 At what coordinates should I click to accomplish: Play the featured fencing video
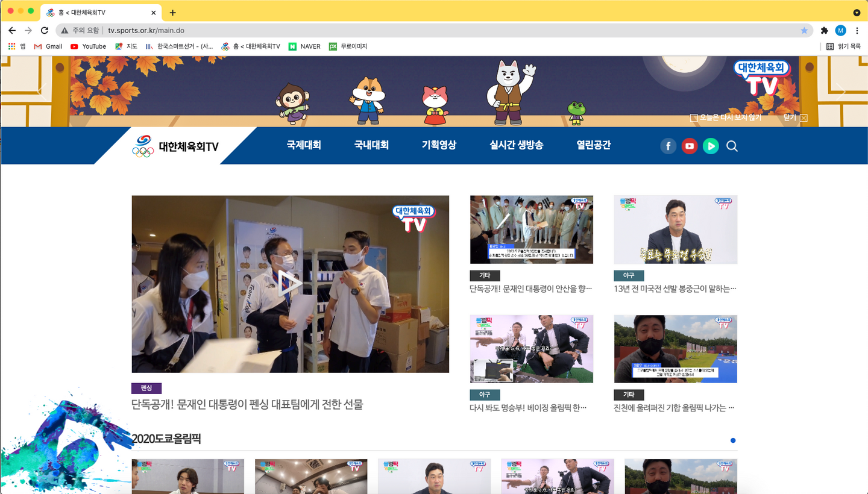pyautogui.click(x=290, y=284)
